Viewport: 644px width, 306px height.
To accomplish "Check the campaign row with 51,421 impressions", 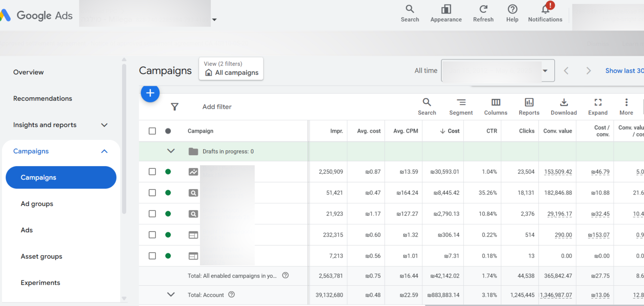I will click(152, 193).
